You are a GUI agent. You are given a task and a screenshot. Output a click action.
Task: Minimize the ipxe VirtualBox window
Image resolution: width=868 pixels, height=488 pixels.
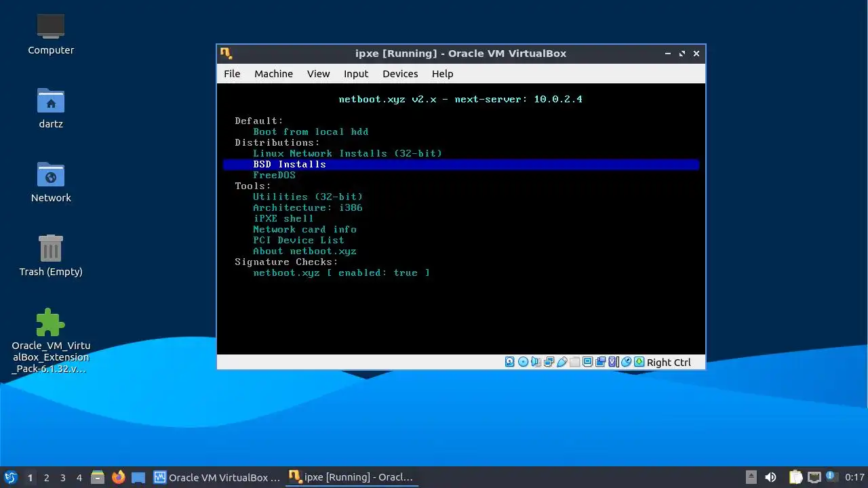668,54
